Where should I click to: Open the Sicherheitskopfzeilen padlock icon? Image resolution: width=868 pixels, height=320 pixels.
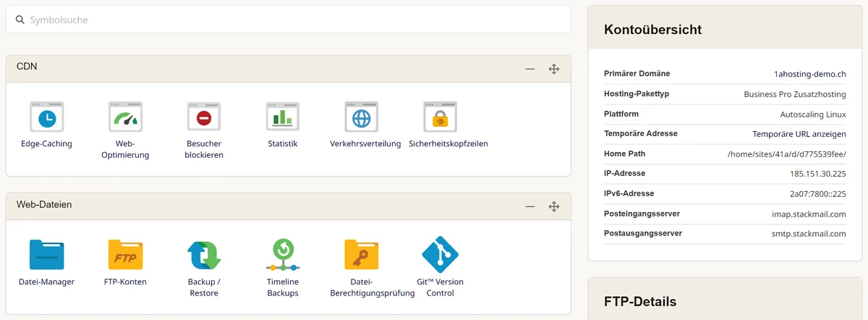[441, 117]
